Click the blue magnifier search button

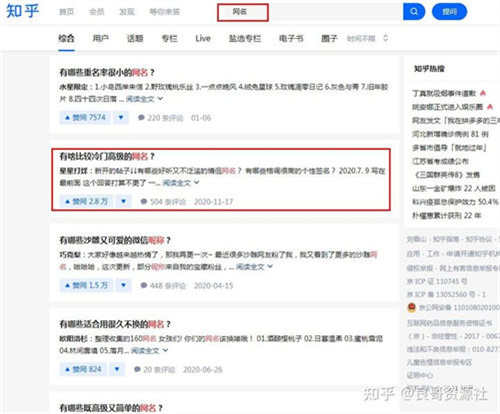(414, 12)
